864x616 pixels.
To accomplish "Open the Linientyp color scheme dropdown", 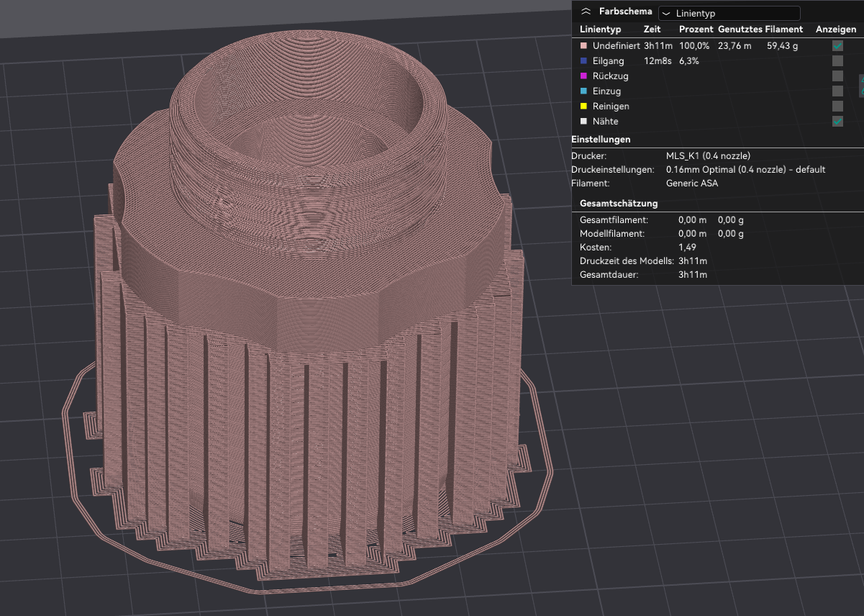I will tap(729, 14).
